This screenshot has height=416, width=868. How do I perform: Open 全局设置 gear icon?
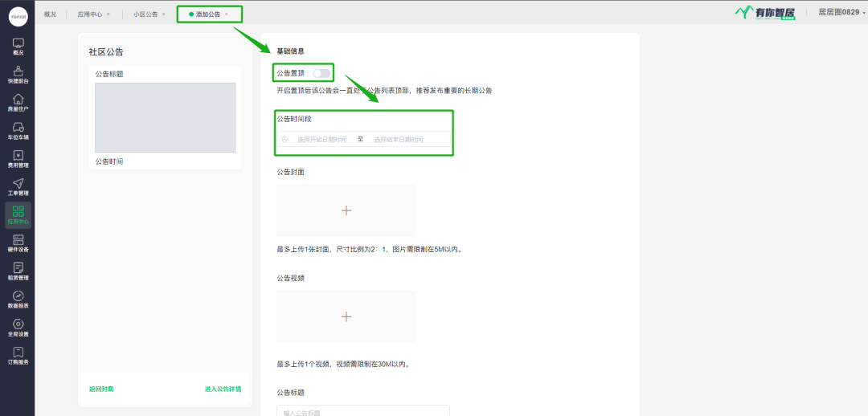[x=18, y=328]
